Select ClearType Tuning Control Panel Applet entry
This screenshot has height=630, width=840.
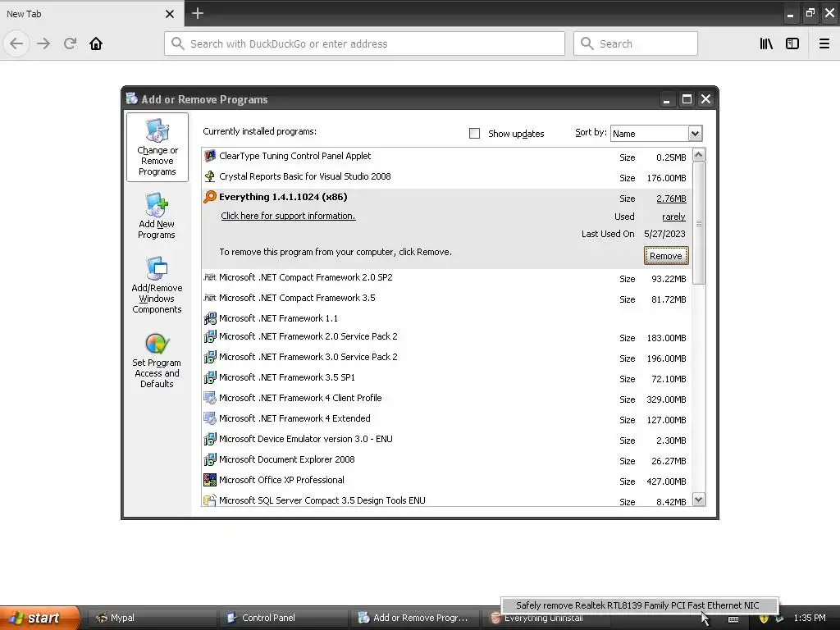click(x=447, y=157)
